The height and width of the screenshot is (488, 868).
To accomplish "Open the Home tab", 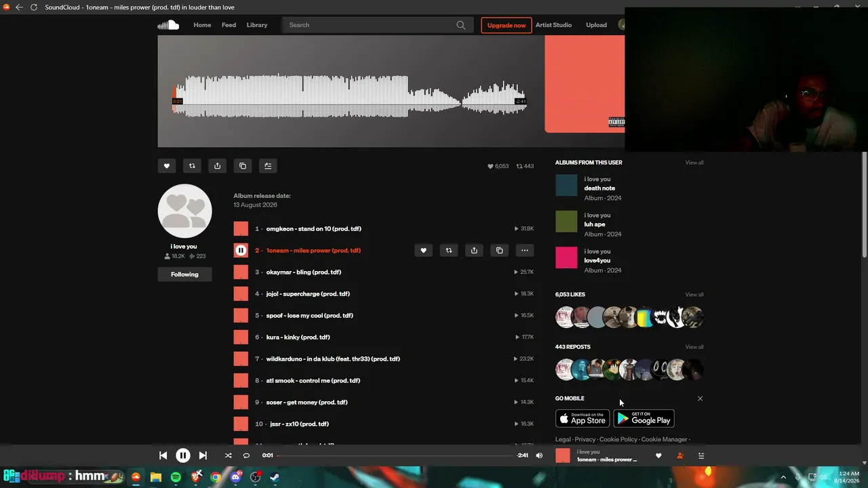I will click(x=202, y=25).
